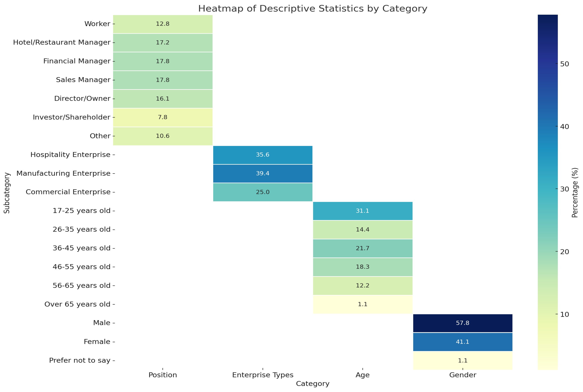This screenshot has width=583, height=392.
Task: Click the Subcategory y-axis title
Action: coord(7,193)
